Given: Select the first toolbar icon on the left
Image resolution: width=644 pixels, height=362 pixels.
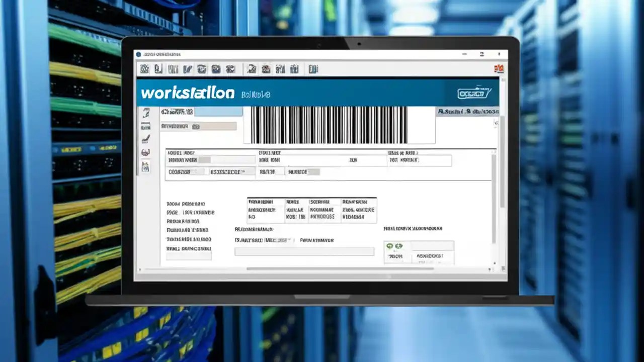Looking at the screenshot, I should click(144, 69).
